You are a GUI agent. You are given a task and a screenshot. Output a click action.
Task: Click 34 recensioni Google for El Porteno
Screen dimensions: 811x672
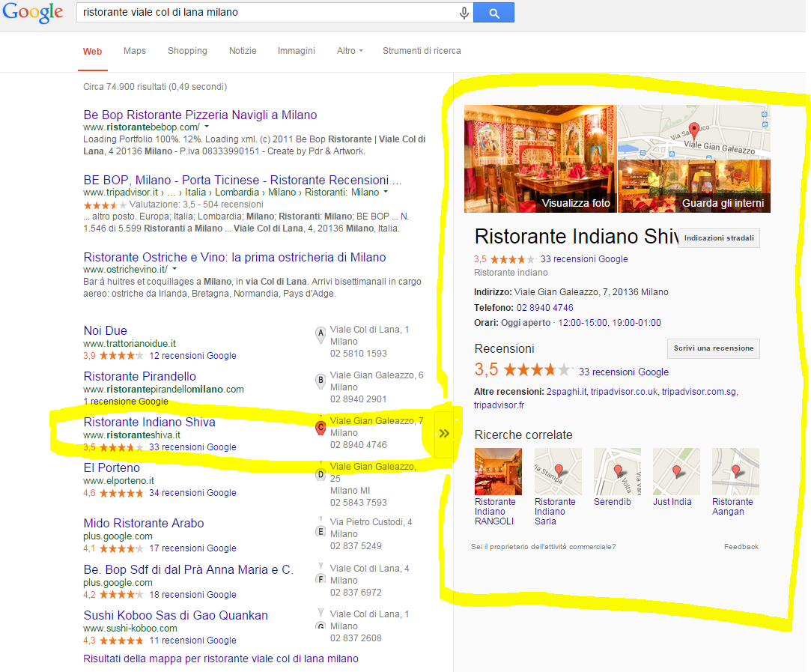(192, 492)
